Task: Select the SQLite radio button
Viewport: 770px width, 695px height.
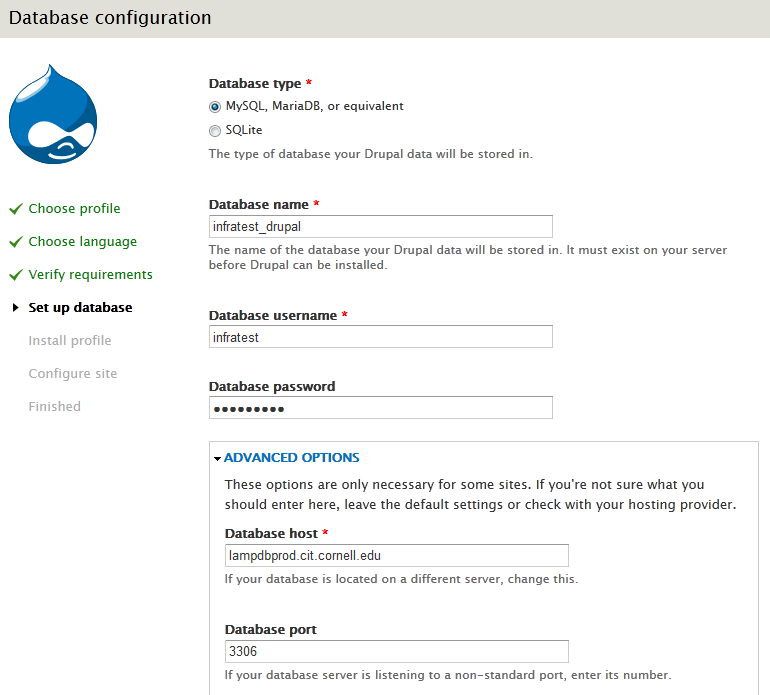Action: coord(215,131)
